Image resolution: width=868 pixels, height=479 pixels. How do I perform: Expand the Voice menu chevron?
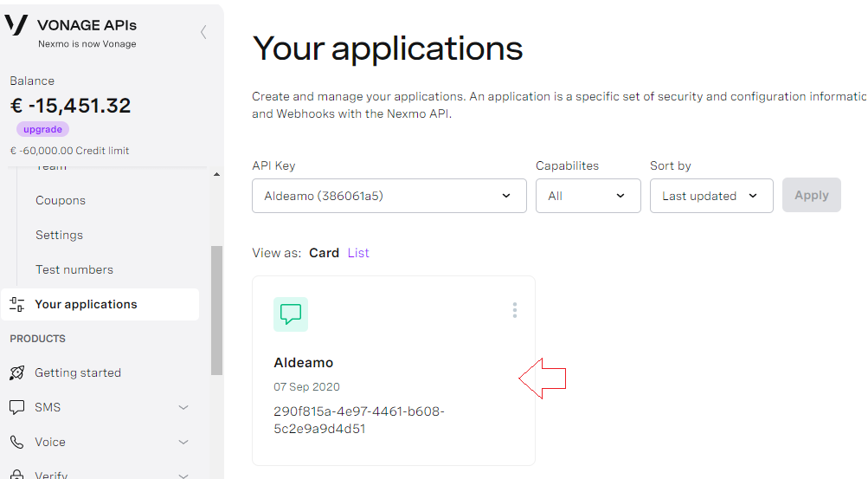pyautogui.click(x=183, y=442)
